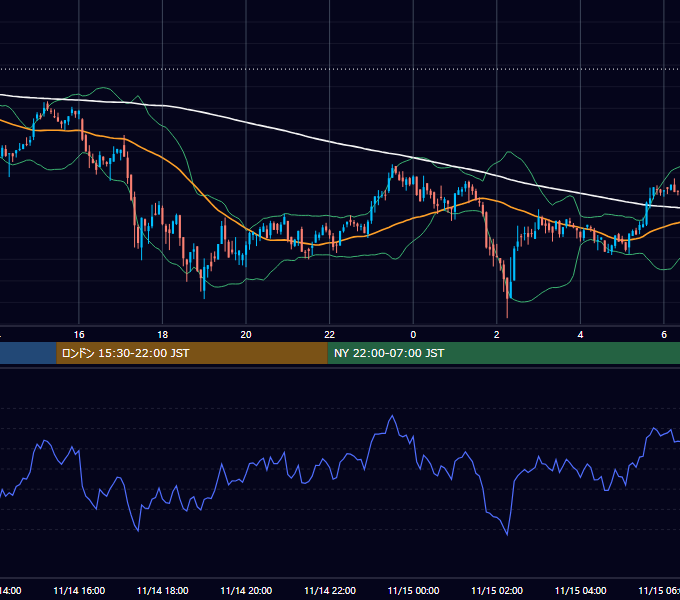Click the 11/14 18:00 date label

(163, 591)
